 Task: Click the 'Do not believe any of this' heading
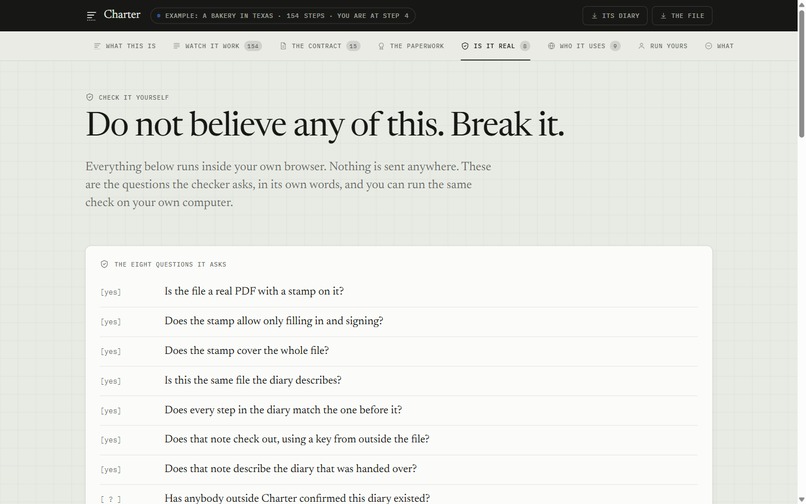coord(325,125)
